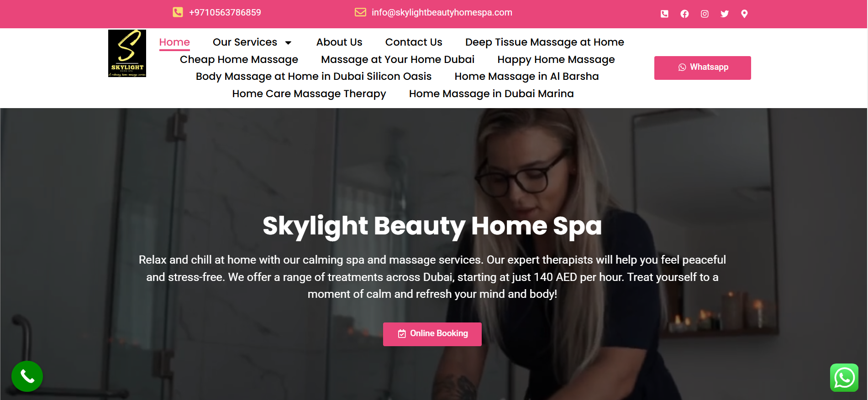The height and width of the screenshot is (400, 868).
Task: Click the Skylight logo image
Action: point(127,53)
